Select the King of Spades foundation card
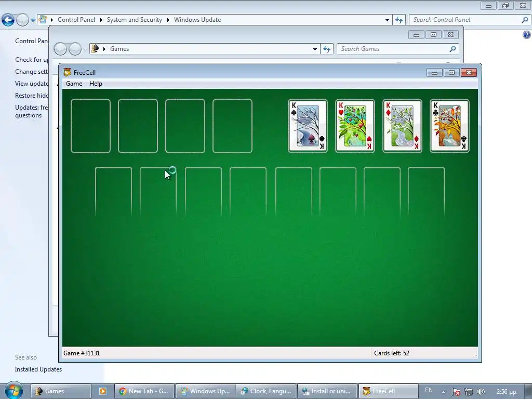532x399 pixels. pyautogui.click(x=308, y=126)
